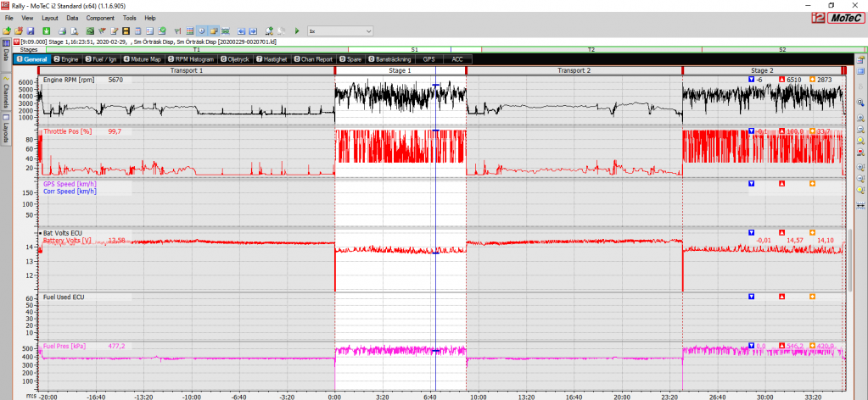Open the Component menu

[100, 17]
